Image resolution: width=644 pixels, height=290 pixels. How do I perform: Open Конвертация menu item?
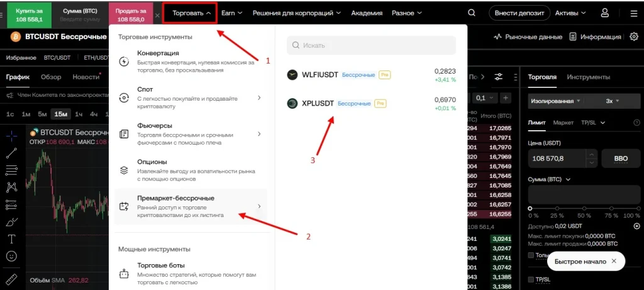click(191, 62)
